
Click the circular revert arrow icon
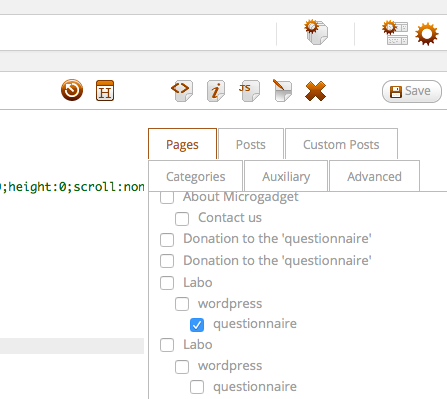[x=72, y=90]
